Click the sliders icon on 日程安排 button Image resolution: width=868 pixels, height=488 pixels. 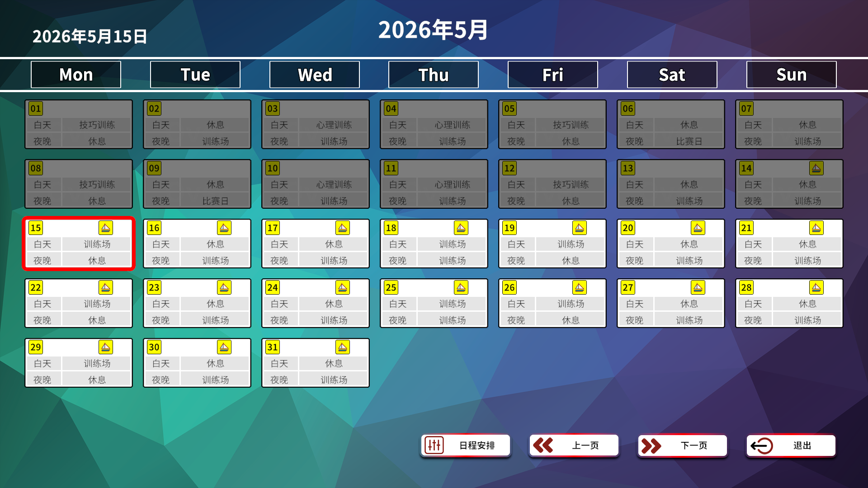(434, 445)
